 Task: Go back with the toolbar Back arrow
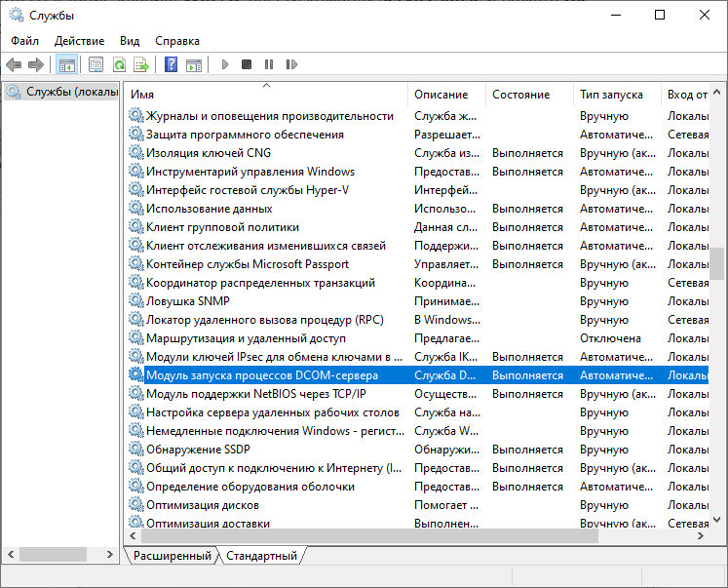click(14, 64)
